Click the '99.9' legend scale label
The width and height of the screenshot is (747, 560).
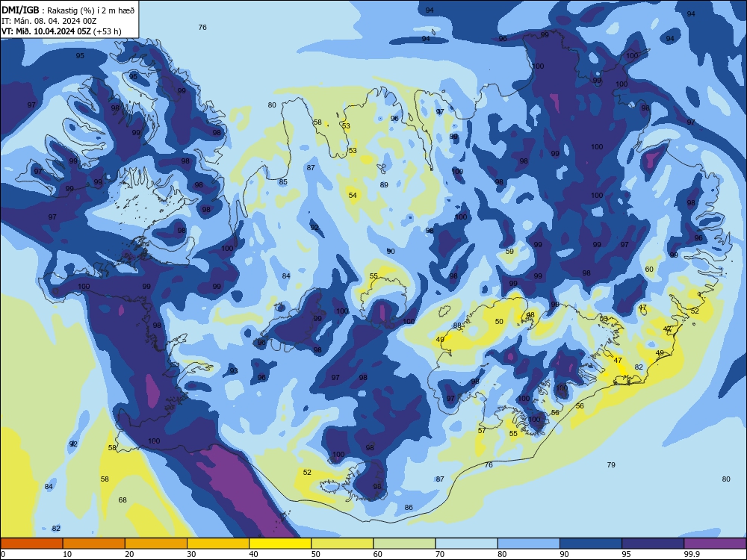point(692,554)
